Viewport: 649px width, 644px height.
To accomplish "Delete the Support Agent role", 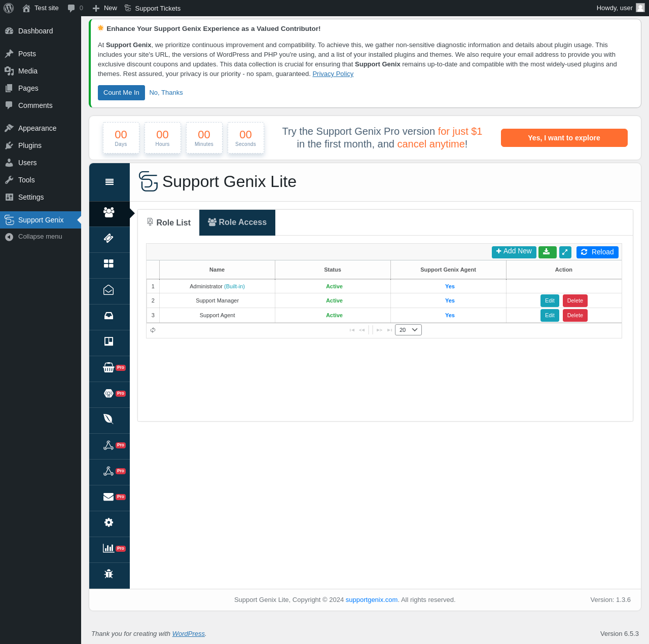I will point(575,316).
